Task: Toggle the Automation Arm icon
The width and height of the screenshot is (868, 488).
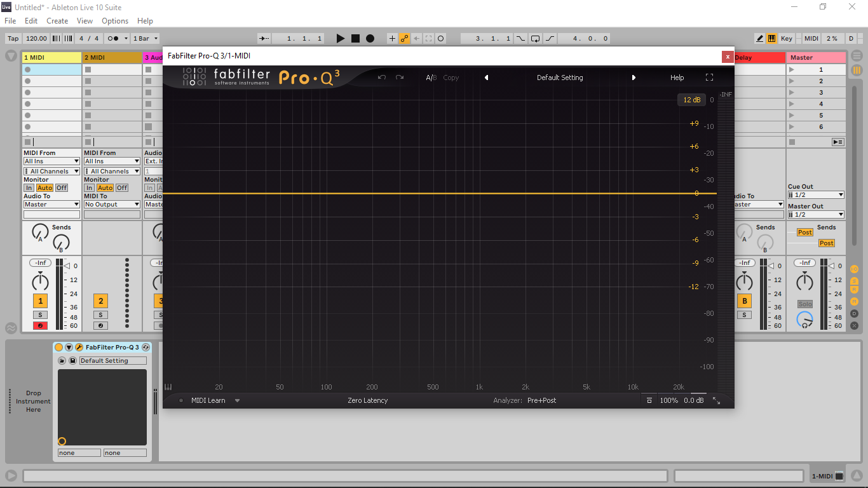Action: pos(405,38)
